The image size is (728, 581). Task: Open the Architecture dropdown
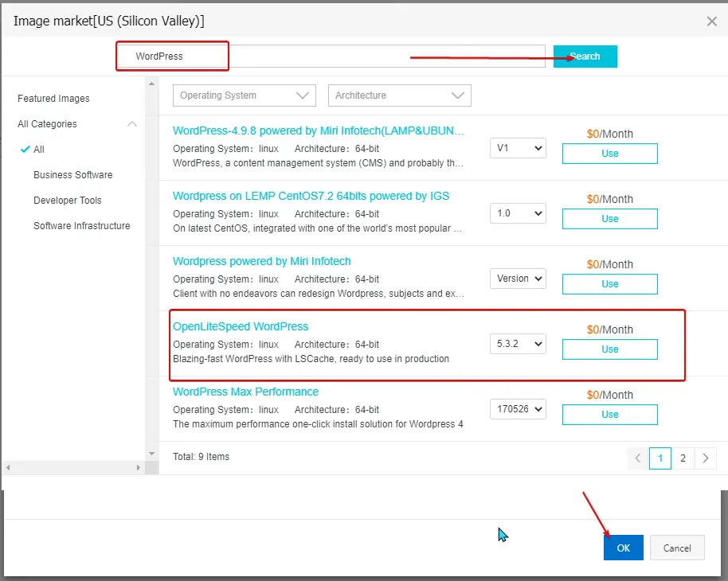[399, 96]
